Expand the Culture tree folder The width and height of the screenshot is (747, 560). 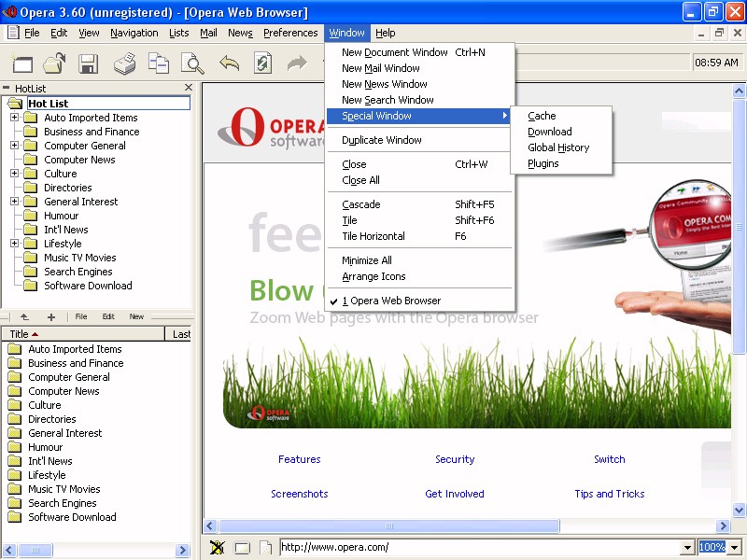[x=14, y=174]
